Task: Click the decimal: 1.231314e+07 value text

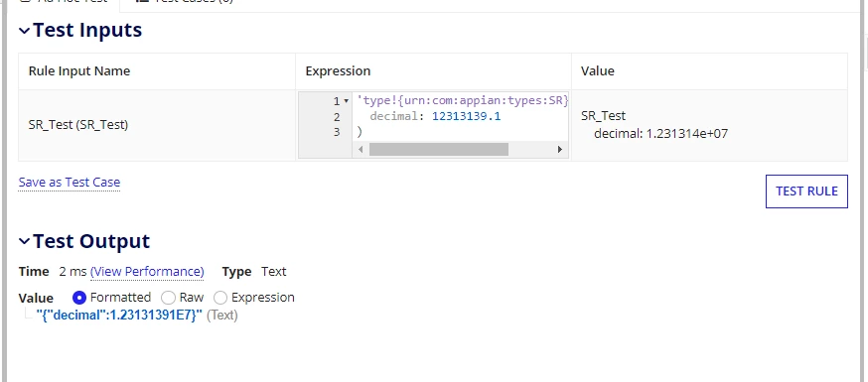Action: click(661, 134)
